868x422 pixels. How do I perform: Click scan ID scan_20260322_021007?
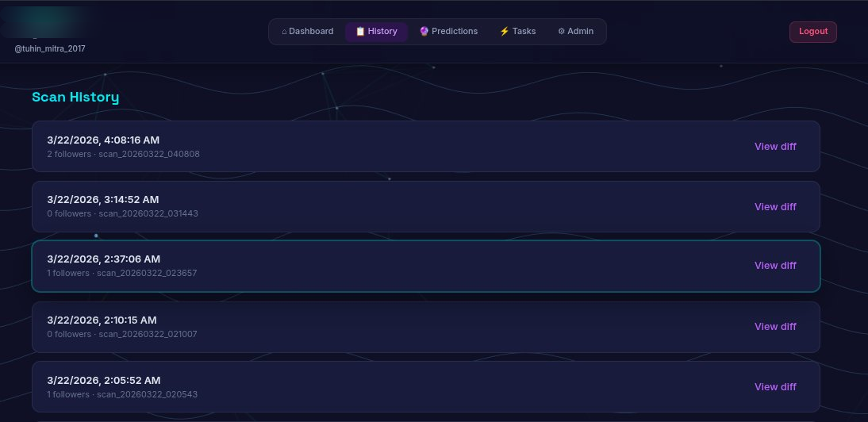[148, 334]
